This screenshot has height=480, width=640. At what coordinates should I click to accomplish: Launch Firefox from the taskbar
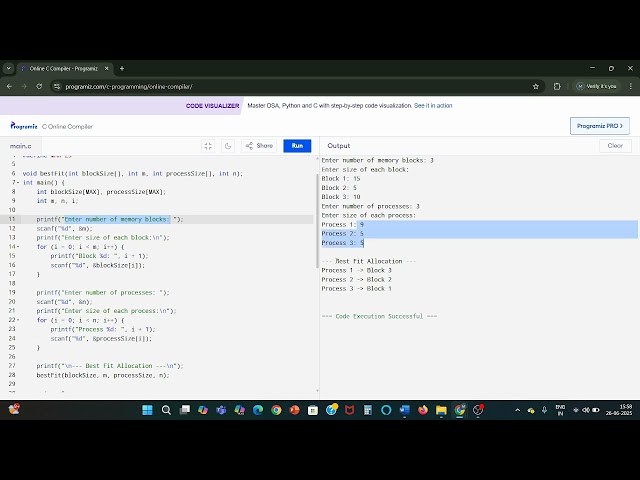click(423, 410)
